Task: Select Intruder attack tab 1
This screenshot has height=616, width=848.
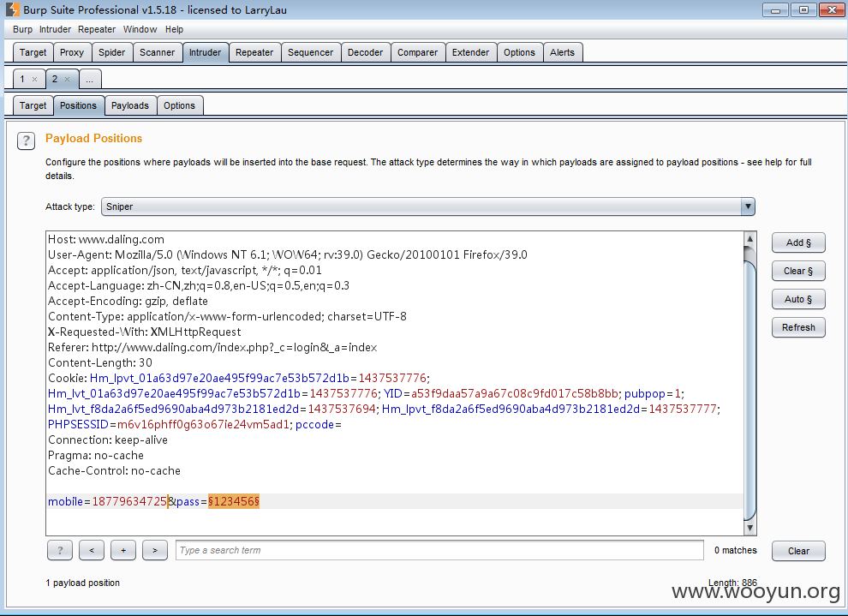Action: pyautogui.click(x=22, y=79)
